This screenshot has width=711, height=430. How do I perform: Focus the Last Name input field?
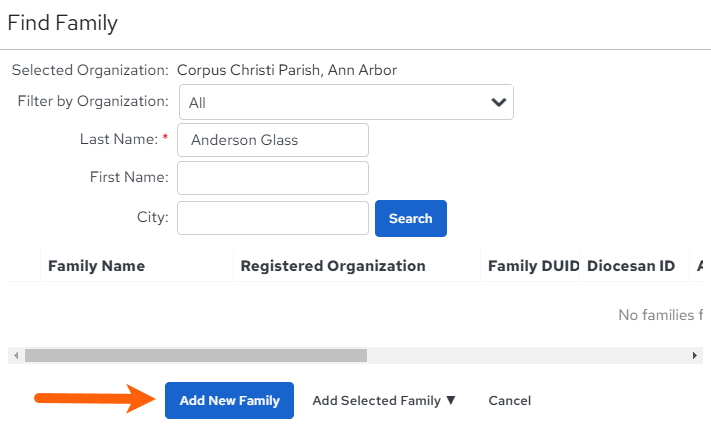point(273,140)
